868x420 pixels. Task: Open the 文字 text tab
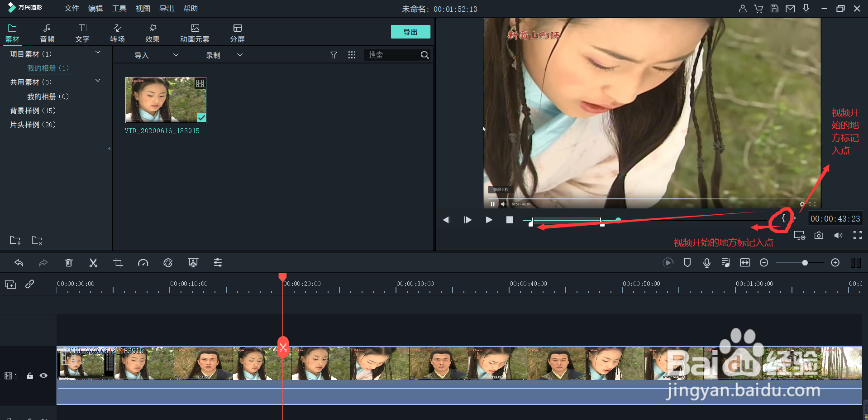(x=82, y=34)
